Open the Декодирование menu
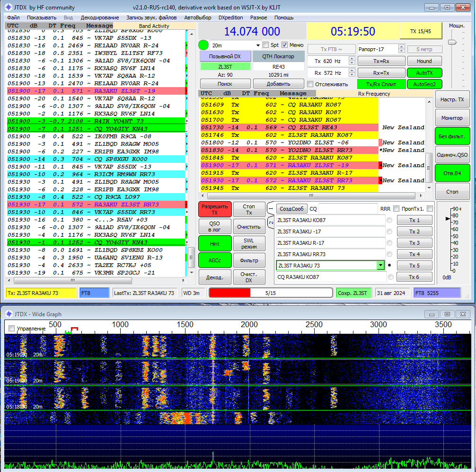The width and height of the screenshot is (476, 472). tap(100, 18)
